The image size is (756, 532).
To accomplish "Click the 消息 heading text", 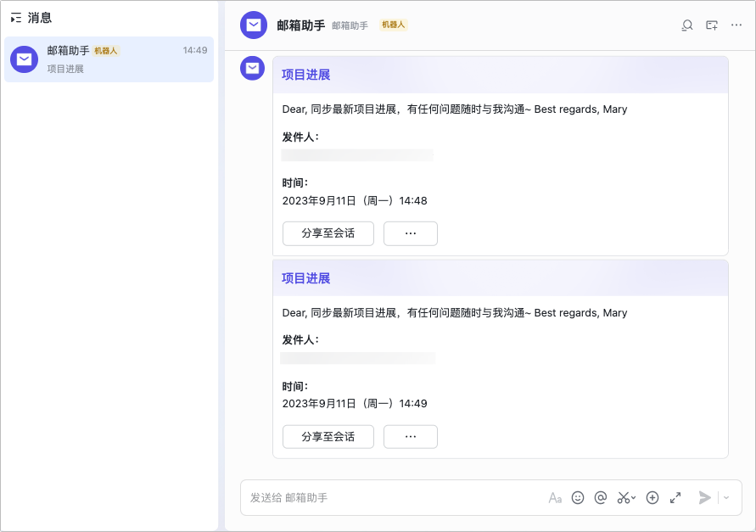I will point(40,19).
